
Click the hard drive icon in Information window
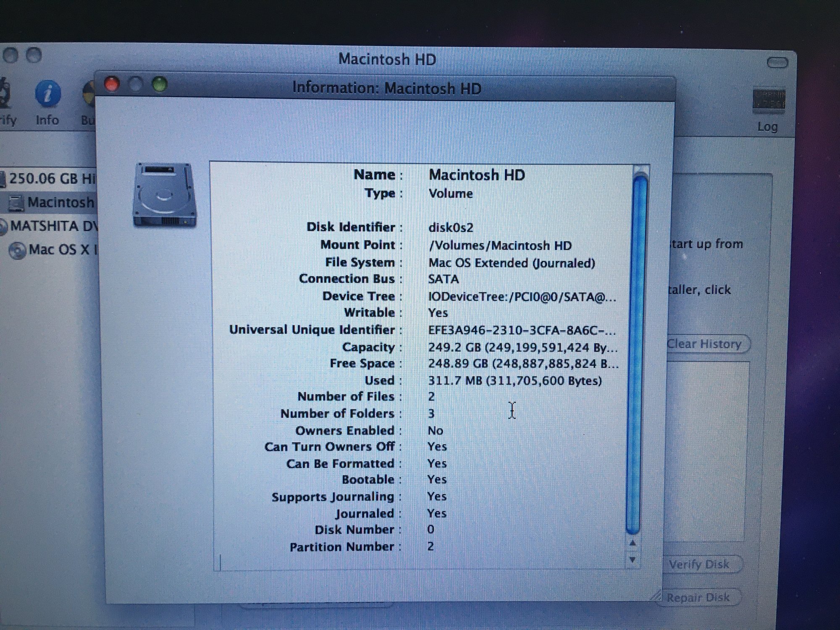pos(165,195)
